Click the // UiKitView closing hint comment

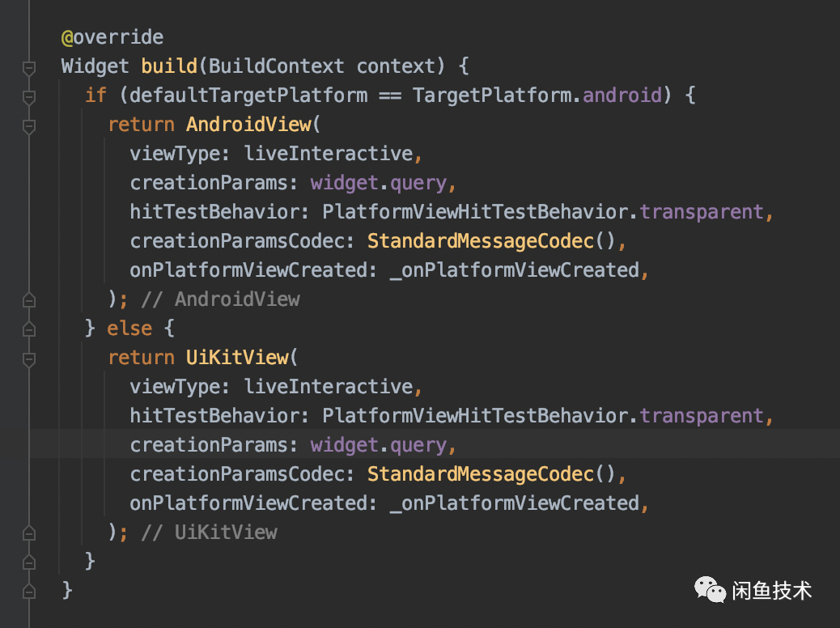tap(209, 533)
